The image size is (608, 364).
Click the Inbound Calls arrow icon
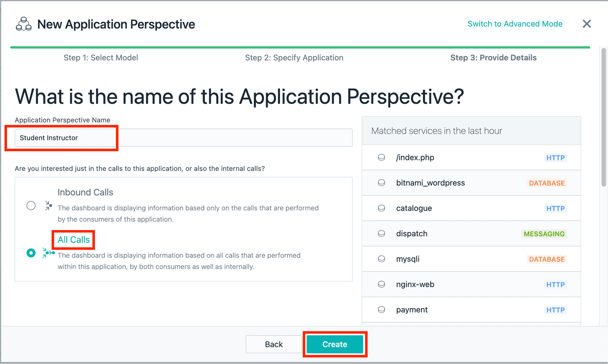(x=49, y=206)
